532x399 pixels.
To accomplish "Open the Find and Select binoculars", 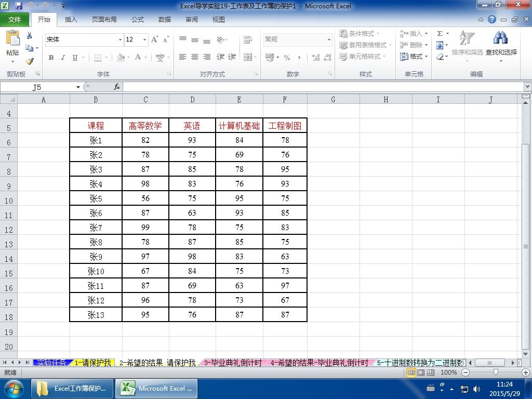I will pos(501,37).
